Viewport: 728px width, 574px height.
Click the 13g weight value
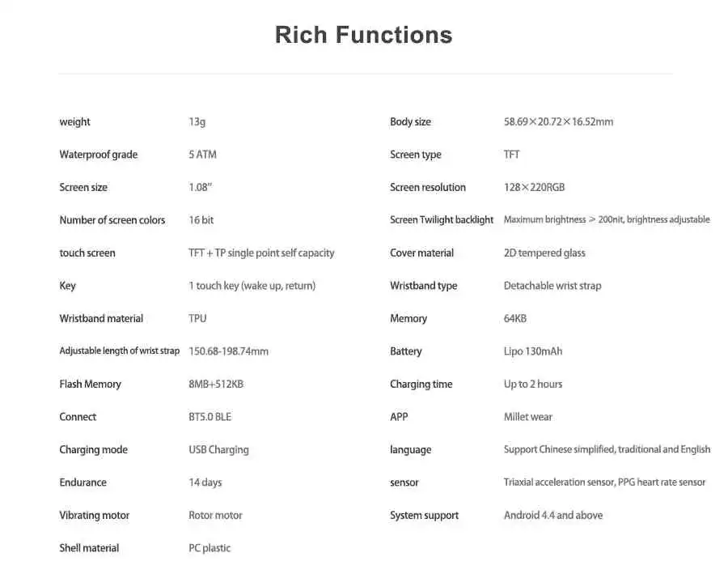click(x=197, y=121)
